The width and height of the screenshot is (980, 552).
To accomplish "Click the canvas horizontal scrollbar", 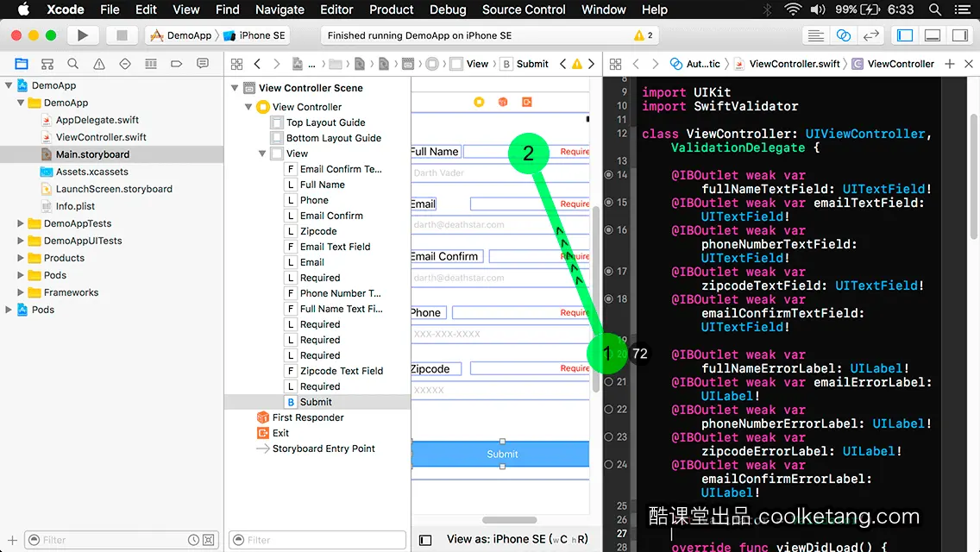I will (x=509, y=520).
